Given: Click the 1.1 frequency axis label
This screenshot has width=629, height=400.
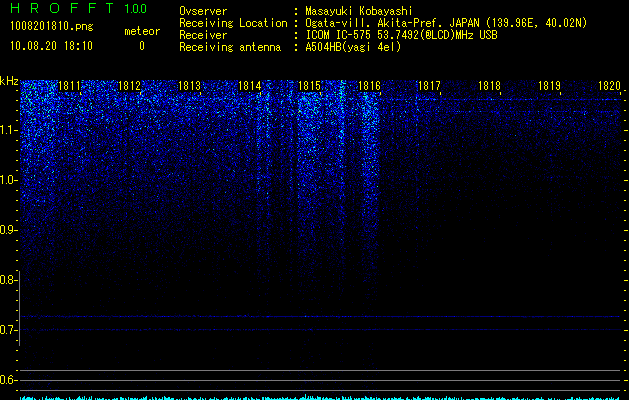Looking at the screenshot, I should tap(8, 130).
